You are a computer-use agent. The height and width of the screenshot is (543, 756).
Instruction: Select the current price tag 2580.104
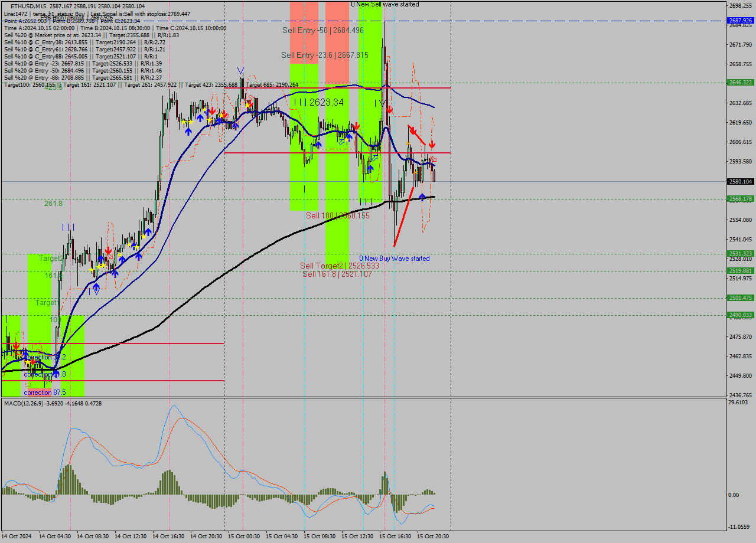pos(740,181)
